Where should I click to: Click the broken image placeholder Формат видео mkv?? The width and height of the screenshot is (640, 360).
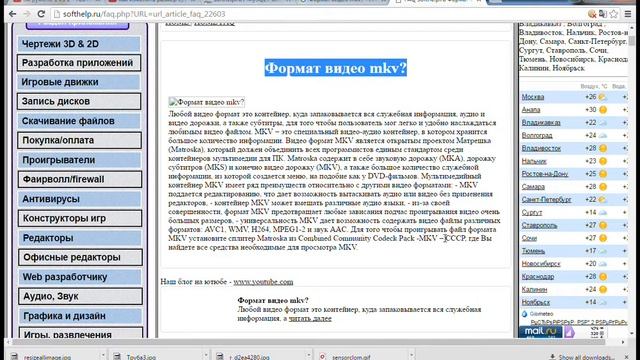click(207, 102)
